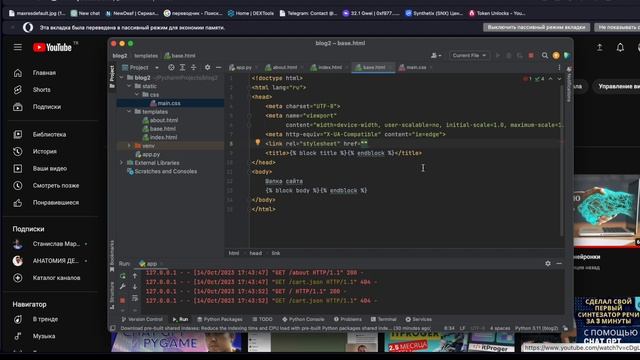Click the down arrow in Run console

[x=135, y=287]
